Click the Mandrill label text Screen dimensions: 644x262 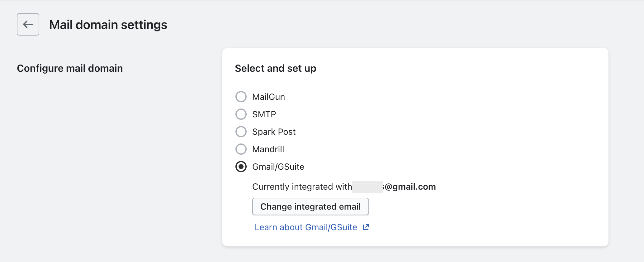click(x=268, y=149)
